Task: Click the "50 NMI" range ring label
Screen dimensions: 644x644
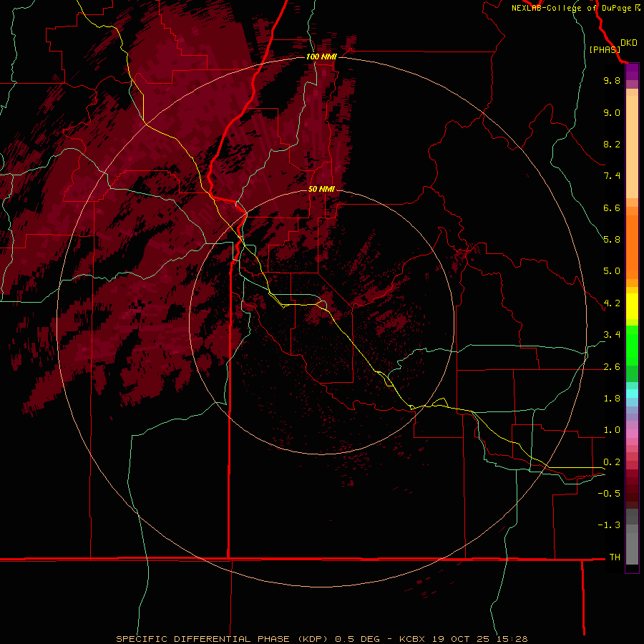Action: coord(321,189)
